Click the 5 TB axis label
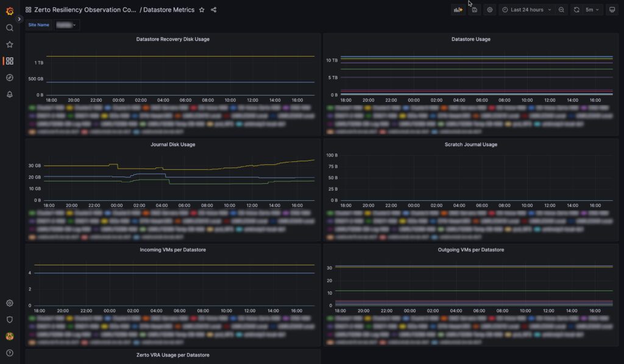 (333, 78)
